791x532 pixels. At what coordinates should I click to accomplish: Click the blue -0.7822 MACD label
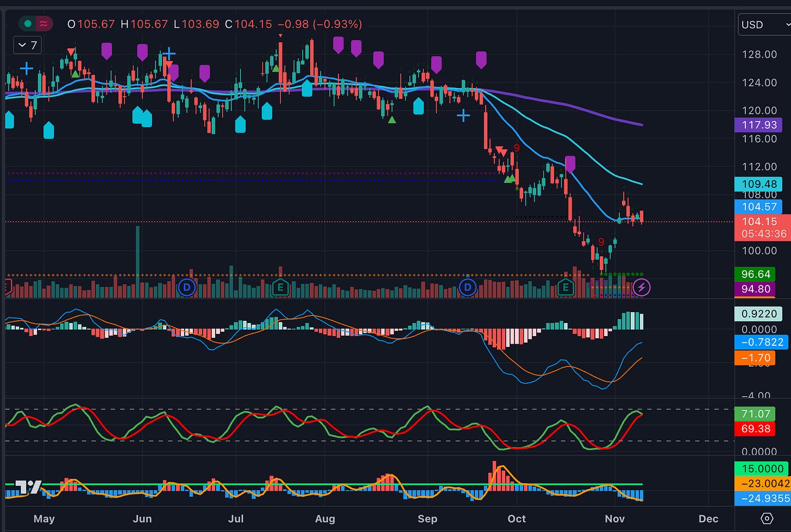(762, 342)
